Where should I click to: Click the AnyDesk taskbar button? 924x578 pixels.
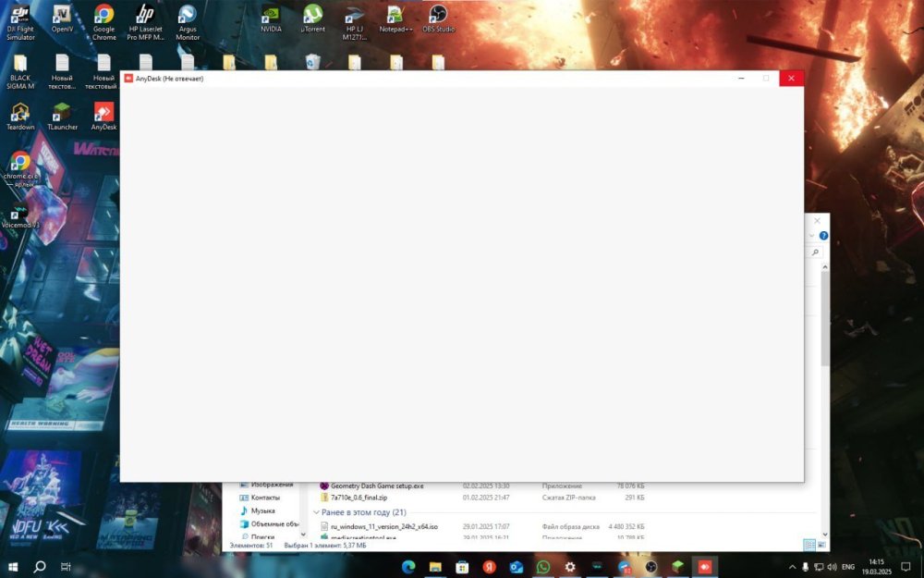705,567
